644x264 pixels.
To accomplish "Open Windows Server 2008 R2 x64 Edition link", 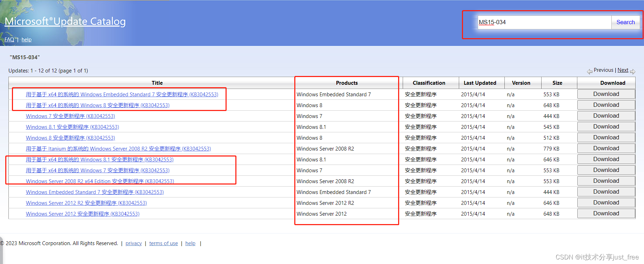I will (x=100, y=181).
